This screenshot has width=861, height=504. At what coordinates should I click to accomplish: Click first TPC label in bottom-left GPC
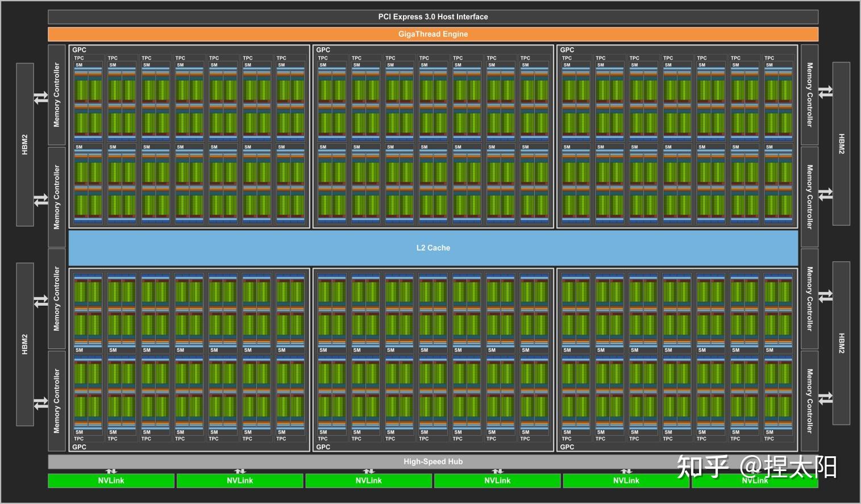coord(79,439)
